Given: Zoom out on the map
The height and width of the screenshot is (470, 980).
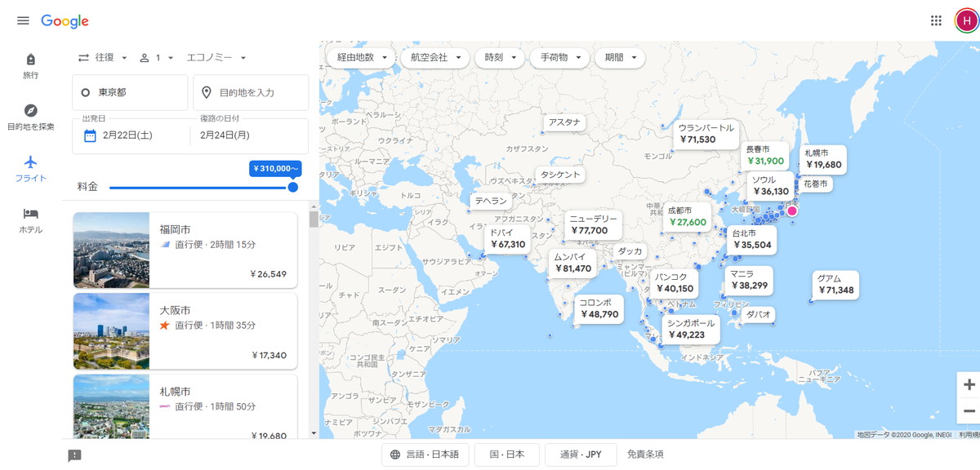Looking at the screenshot, I should 969,411.
